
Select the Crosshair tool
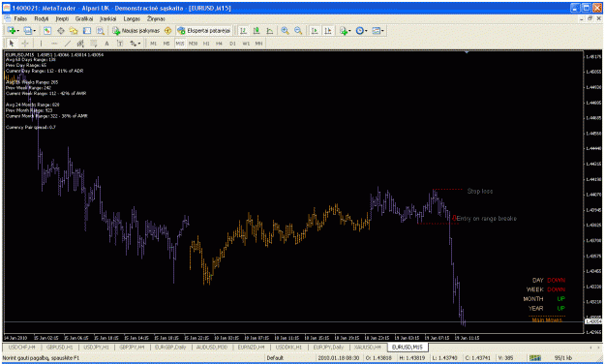coord(25,44)
